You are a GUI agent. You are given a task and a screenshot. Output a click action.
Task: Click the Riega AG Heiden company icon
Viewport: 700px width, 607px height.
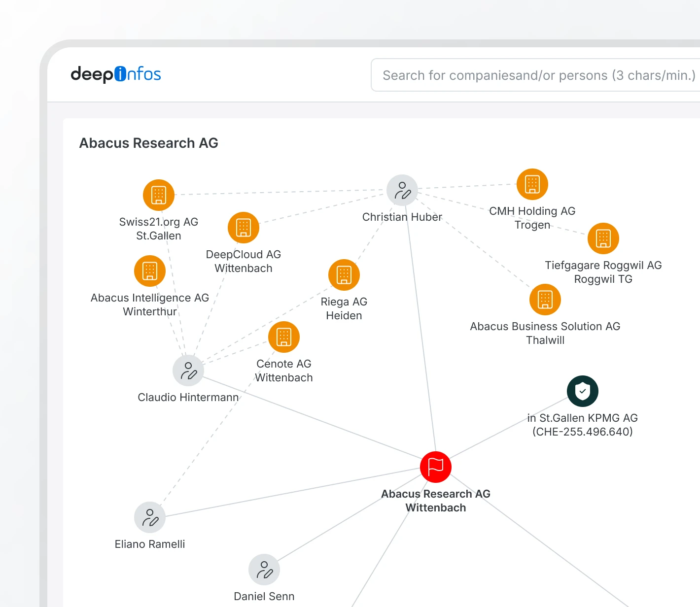(x=344, y=275)
